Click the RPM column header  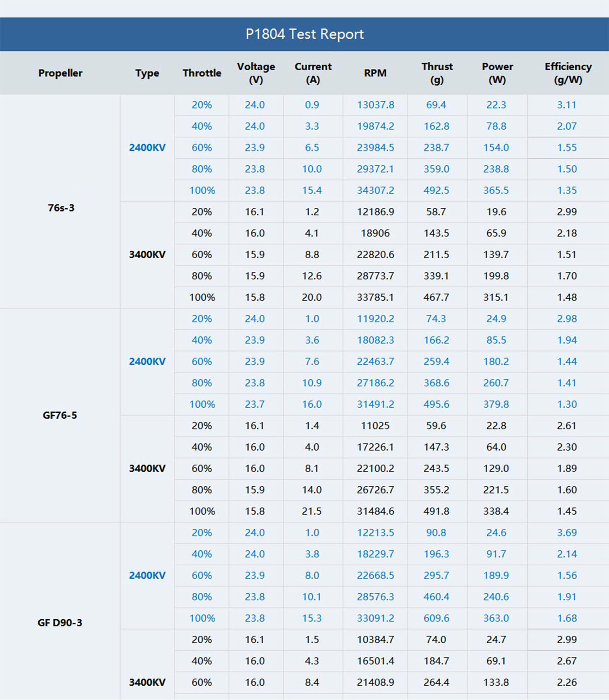[375, 73]
